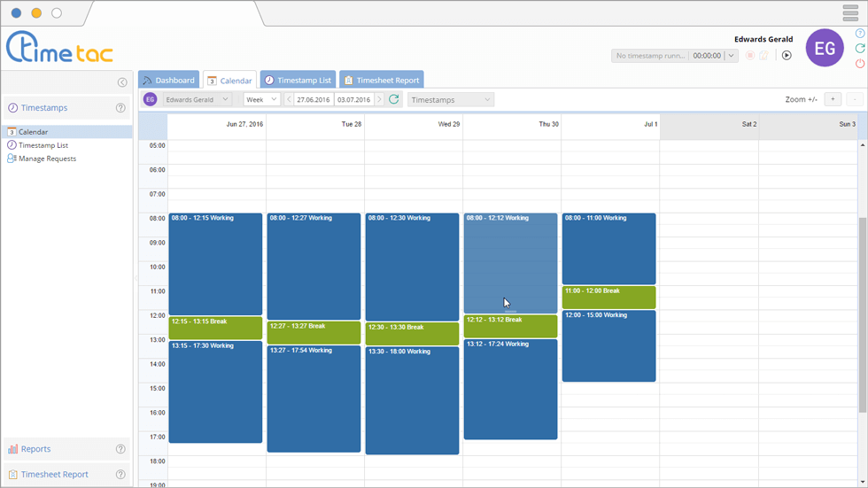This screenshot has height=488, width=868.
Task: Open help via the top-right question mark
Action: point(859,34)
